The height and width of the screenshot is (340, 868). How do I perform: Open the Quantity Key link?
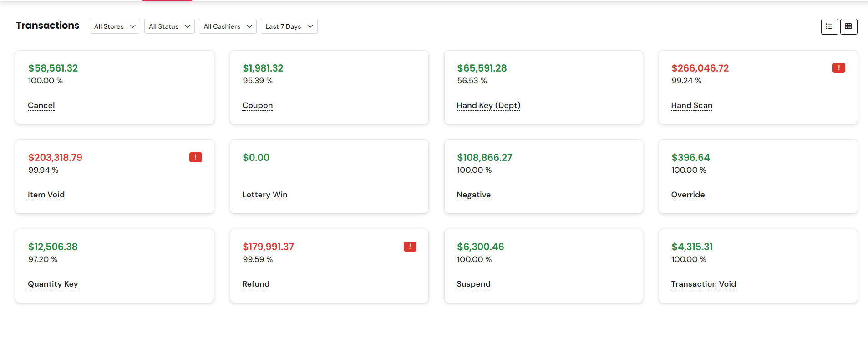tap(53, 284)
